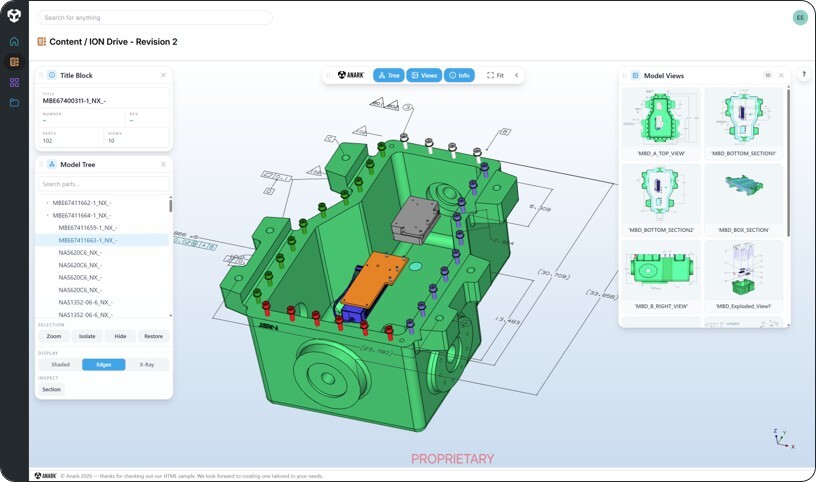Grab the Model Views panel drag handle
Screen dimensions: 816x482
click(x=625, y=75)
